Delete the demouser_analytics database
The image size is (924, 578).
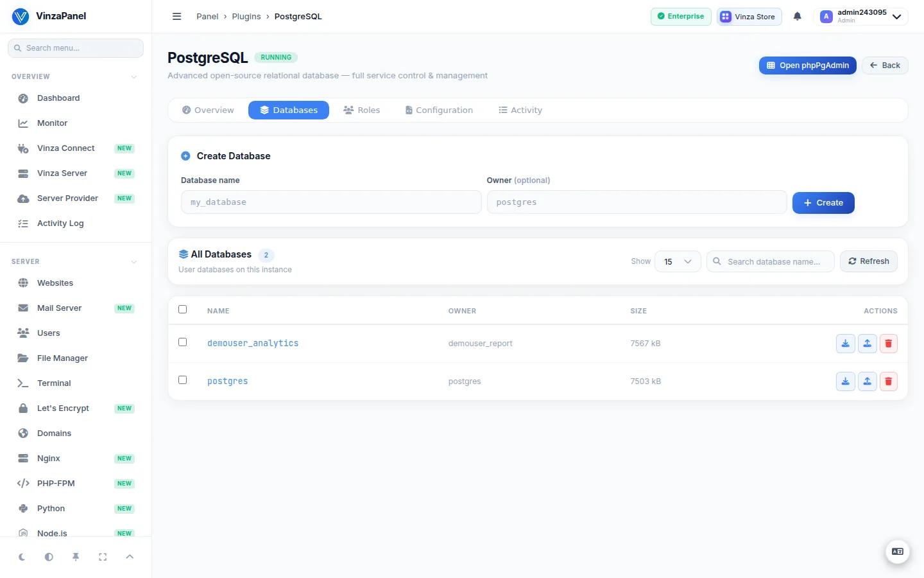pyautogui.click(x=889, y=344)
